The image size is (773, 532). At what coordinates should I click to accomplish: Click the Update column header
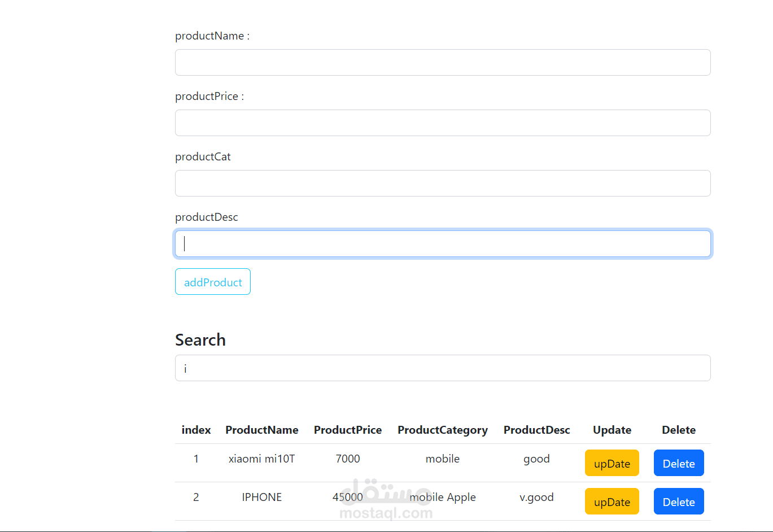(x=612, y=430)
